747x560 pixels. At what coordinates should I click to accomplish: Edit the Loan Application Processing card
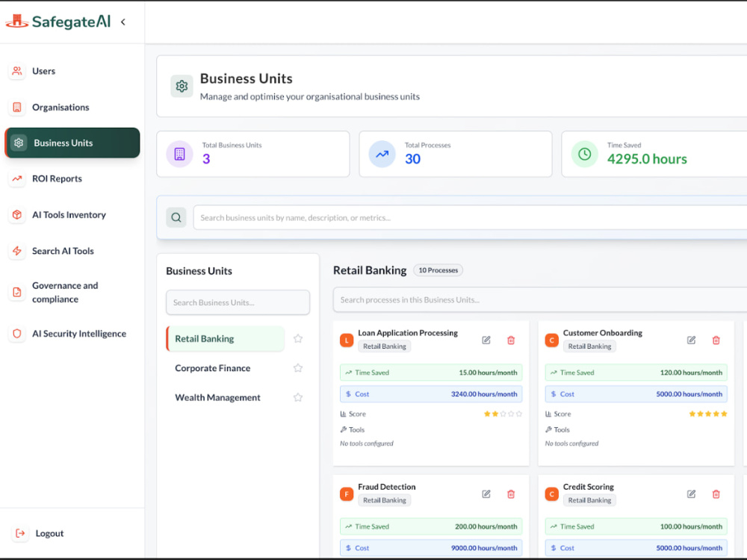point(486,340)
